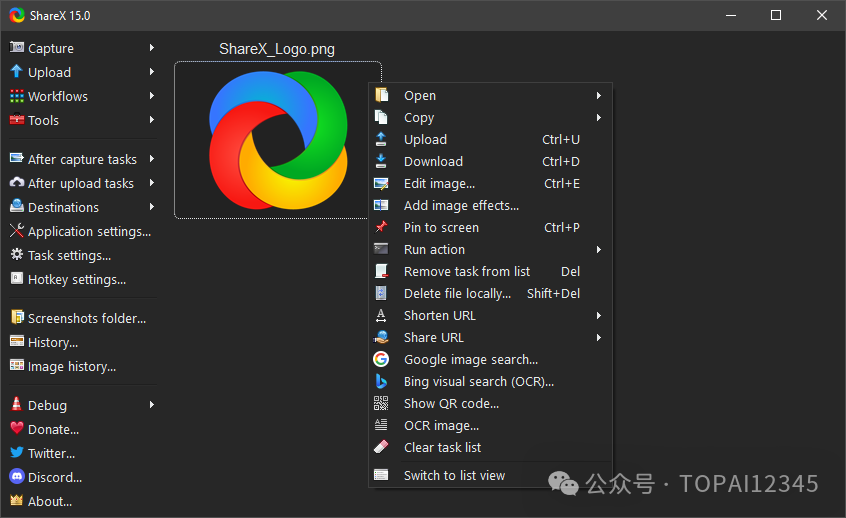This screenshot has height=518, width=846.
Task: Click the Twitter bird icon
Action: (x=16, y=454)
